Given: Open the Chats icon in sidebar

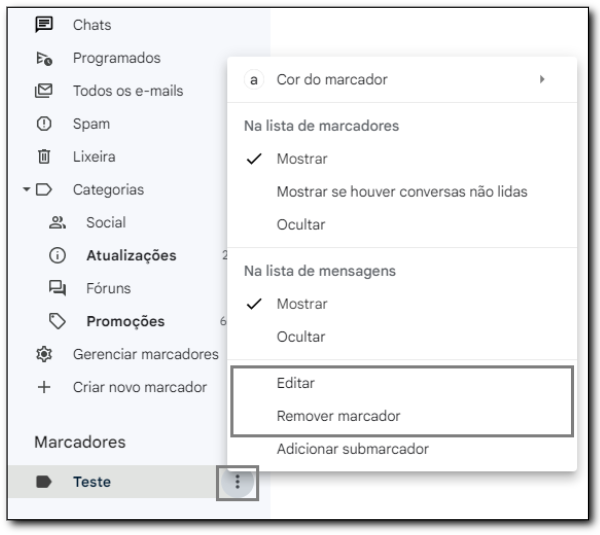Looking at the screenshot, I should (44, 25).
